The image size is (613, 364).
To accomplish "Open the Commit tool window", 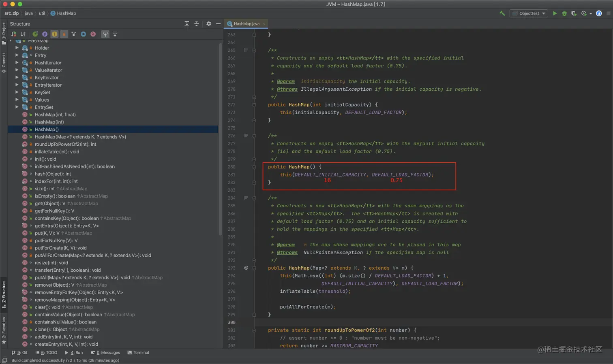I will 4,63.
